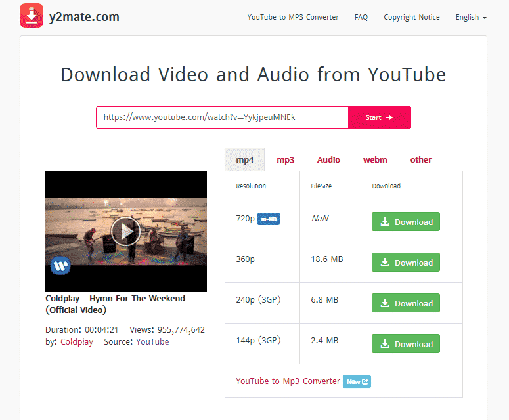The image size is (509, 420).
Task: Download the 720p video
Action: [x=406, y=222]
